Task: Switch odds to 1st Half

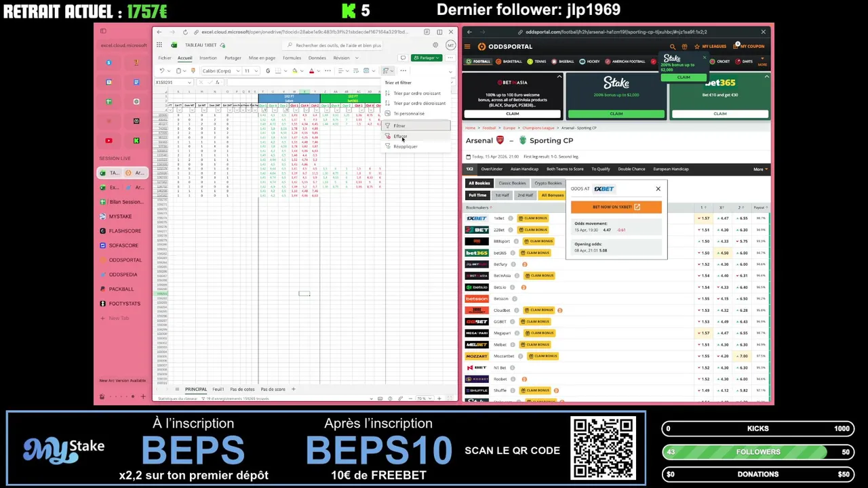Action: pyautogui.click(x=502, y=195)
